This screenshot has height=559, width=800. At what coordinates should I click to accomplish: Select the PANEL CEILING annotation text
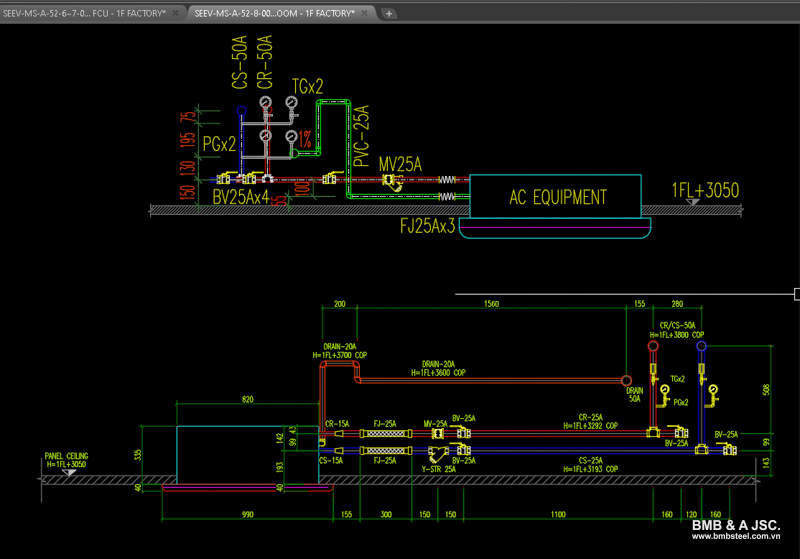pos(66,456)
